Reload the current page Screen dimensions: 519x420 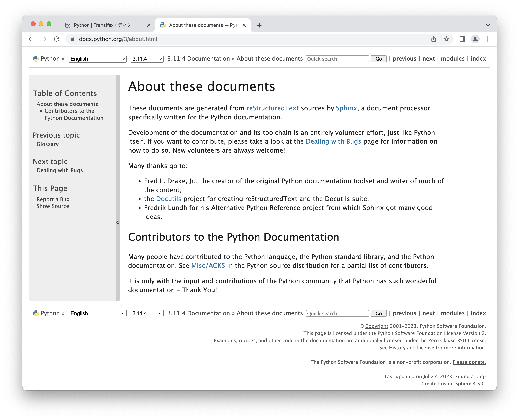pos(57,39)
